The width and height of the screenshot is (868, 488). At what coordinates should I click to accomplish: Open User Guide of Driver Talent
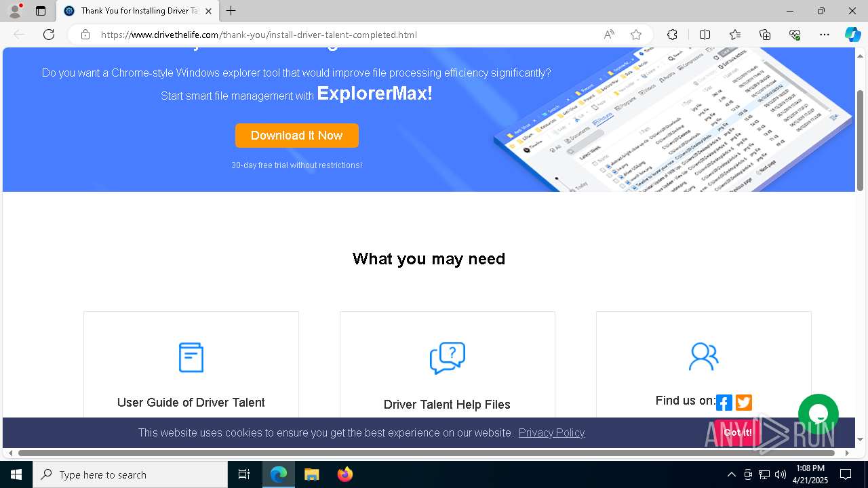pos(191,403)
